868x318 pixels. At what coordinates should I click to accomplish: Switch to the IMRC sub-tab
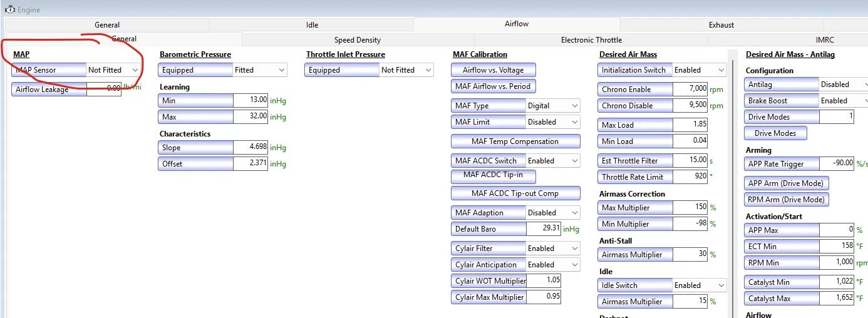(x=825, y=39)
